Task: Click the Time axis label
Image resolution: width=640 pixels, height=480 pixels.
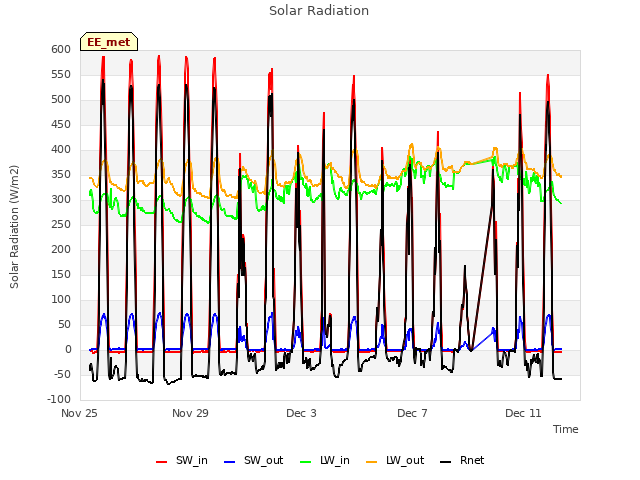Action: point(566,429)
